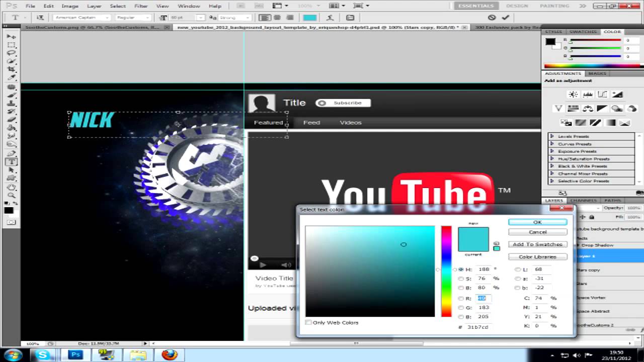Open Color Libraries from the dialog
The image size is (644, 362).
(537, 257)
